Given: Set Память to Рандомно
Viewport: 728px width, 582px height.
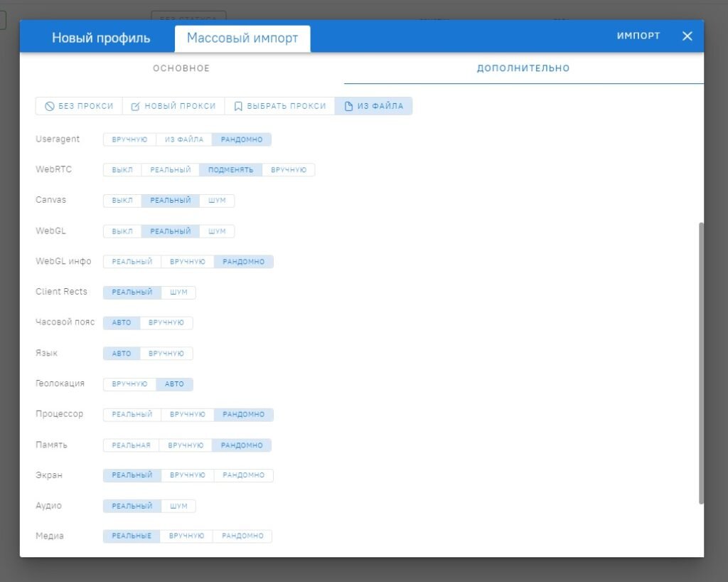Looking at the screenshot, I should coord(242,445).
